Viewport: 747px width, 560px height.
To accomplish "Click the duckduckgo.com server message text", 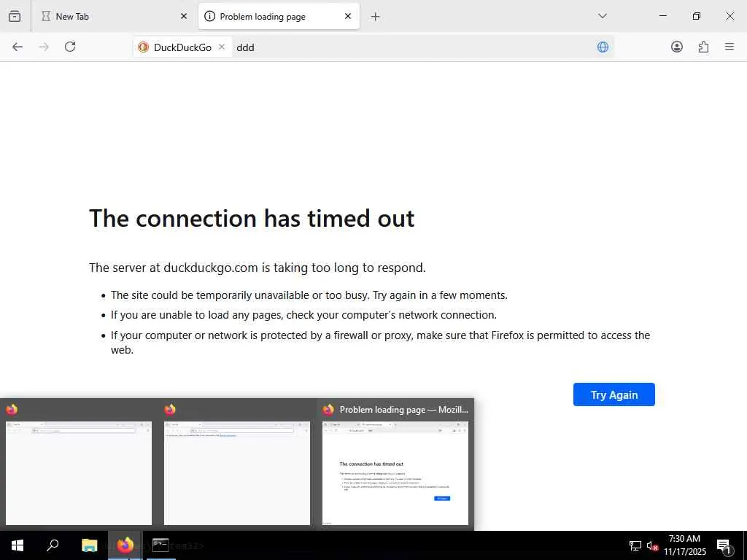I will (x=258, y=268).
